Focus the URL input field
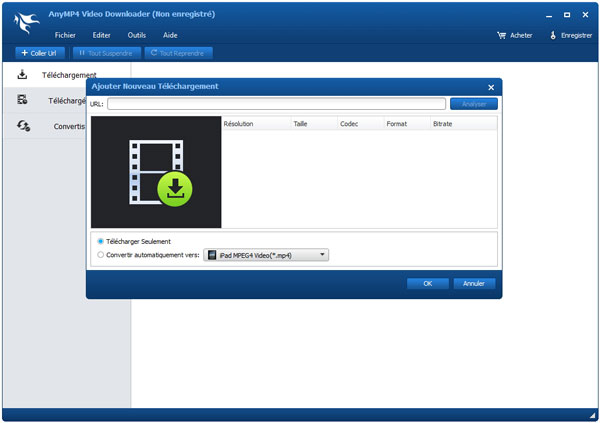600x423 pixels. tap(276, 103)
